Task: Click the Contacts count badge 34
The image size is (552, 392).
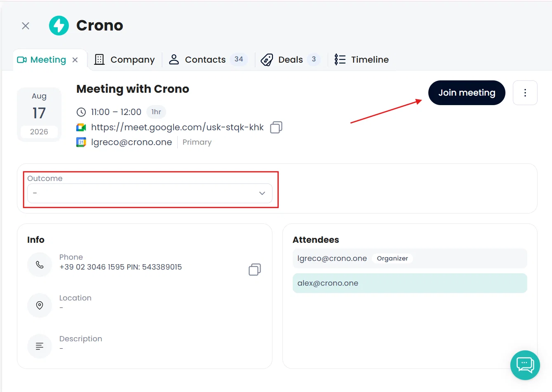Action: coord(239,59)
